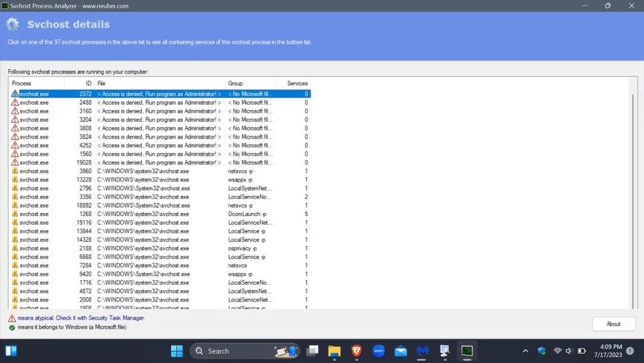Image resolution: width=644 pixels, height=363 pixels.
Task: Click warning icon of svchost PID 2488
Action: [15, 102]
